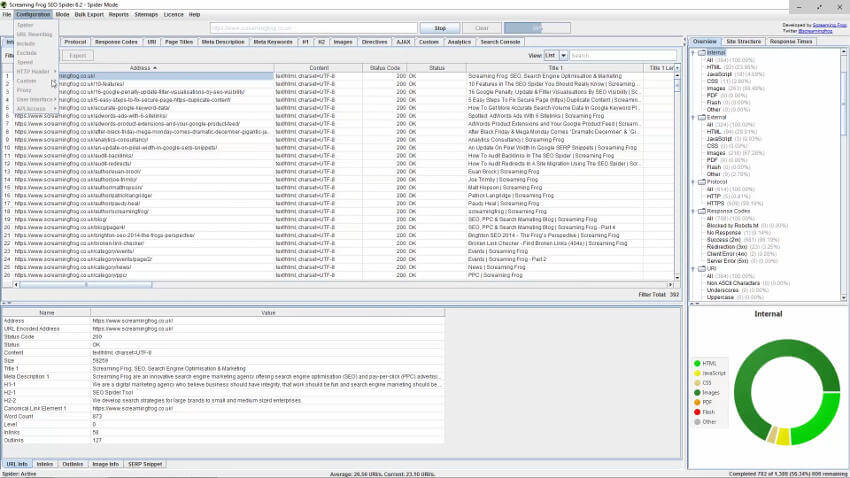Switch to the Protocol tab
The width and height of the screenshot is (850, 478).
[75, 42]
